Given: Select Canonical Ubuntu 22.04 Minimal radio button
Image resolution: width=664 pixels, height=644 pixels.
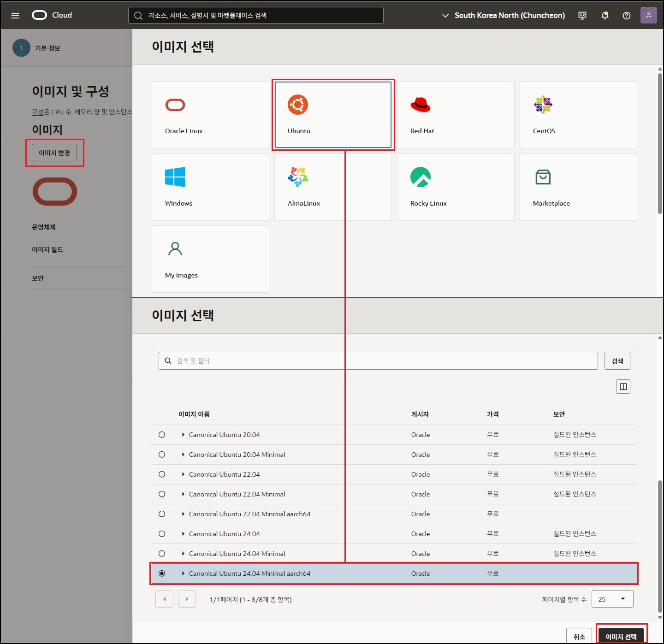Looking at the screenshot, I should 162,494.
